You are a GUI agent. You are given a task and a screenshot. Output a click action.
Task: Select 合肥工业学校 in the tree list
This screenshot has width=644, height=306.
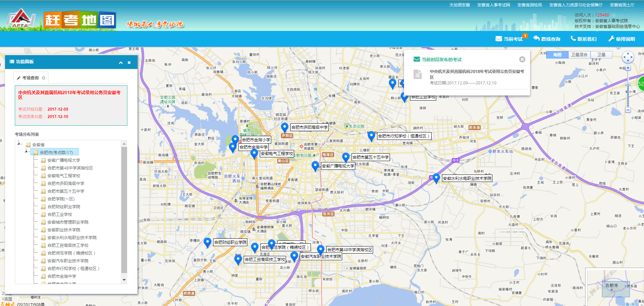pyautogui.click(x=59, y=215)
